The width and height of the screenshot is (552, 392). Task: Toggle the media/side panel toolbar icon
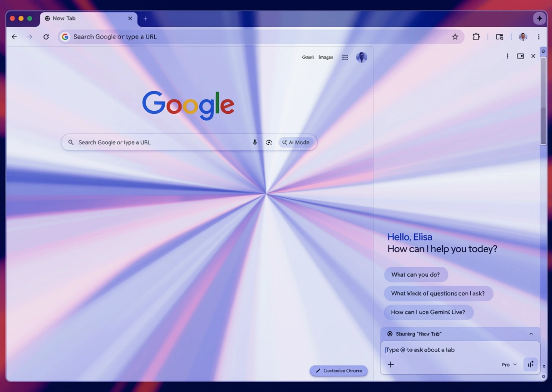coord(499,37)
